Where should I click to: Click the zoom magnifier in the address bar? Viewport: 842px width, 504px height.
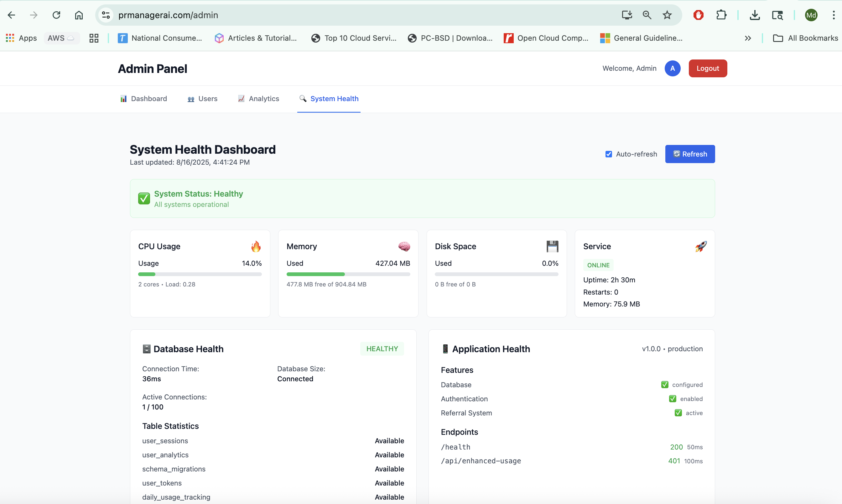tap(647, 15)
